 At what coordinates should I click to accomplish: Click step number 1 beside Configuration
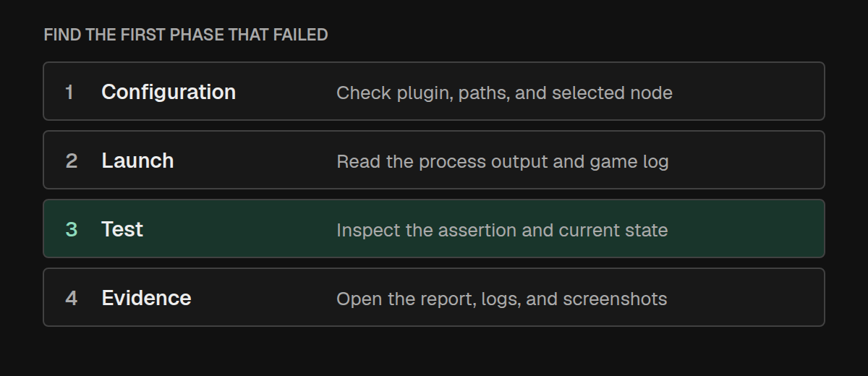pyautogui.click(x=69, y=93)
